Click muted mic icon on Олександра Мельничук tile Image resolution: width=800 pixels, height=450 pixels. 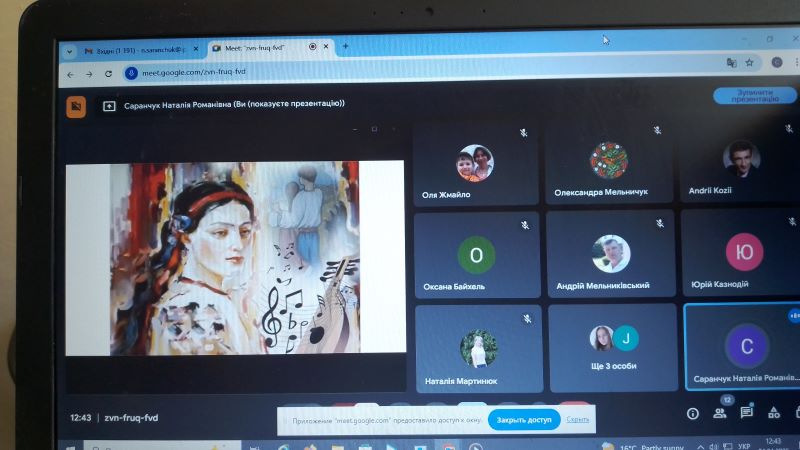(657, 131)
